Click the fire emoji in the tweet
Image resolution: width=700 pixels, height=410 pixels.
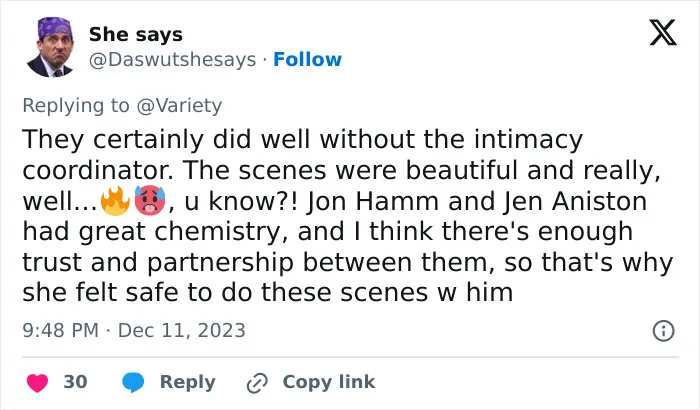[x=115, y=201]
